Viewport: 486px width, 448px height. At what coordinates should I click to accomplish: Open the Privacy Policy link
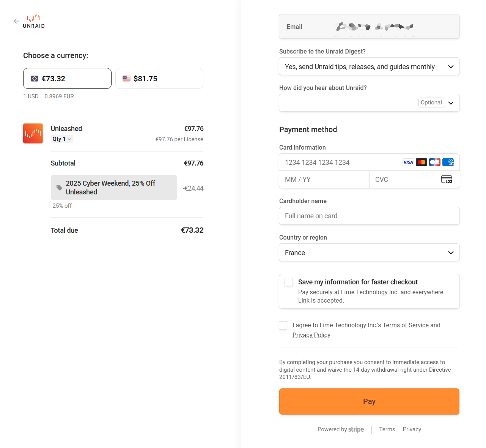311,335
